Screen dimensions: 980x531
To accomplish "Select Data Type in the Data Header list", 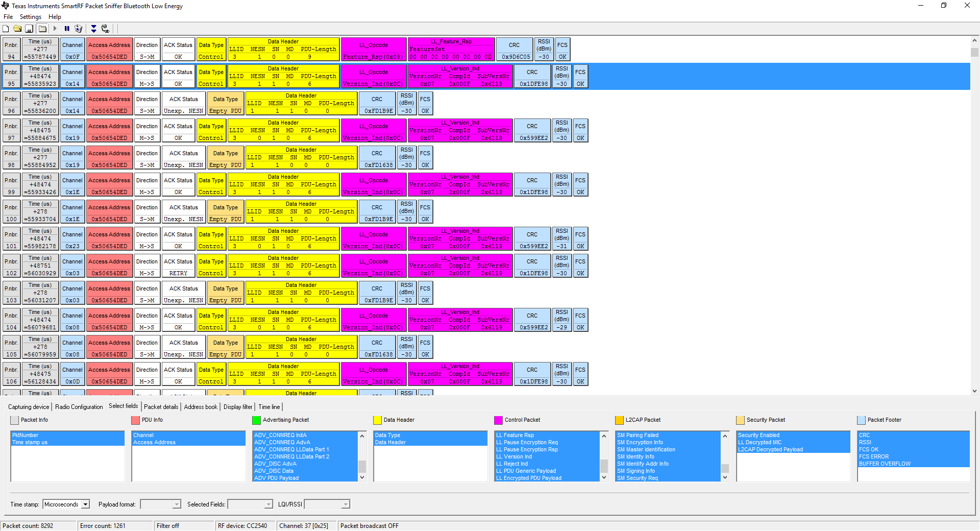I will click(x=430, y=436).
